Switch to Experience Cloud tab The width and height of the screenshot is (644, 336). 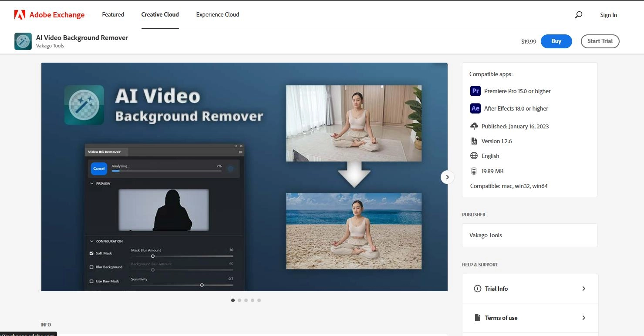218,14
